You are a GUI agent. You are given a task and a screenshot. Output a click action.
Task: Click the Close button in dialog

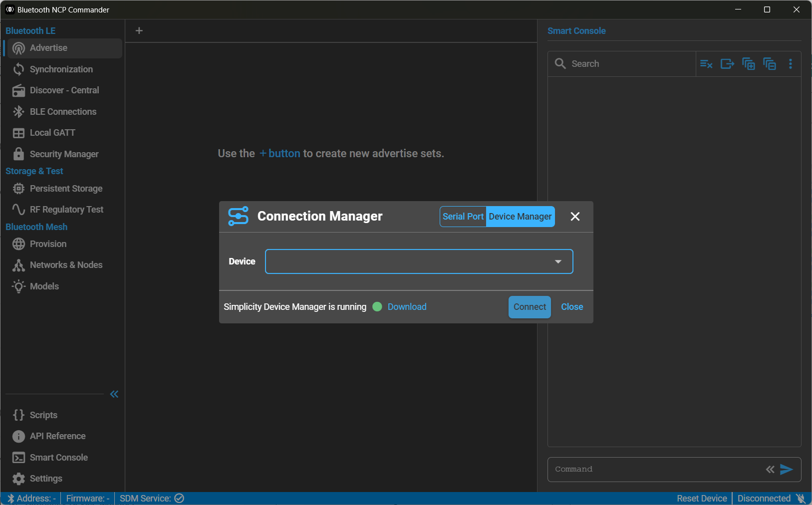(x=572, y=307)
